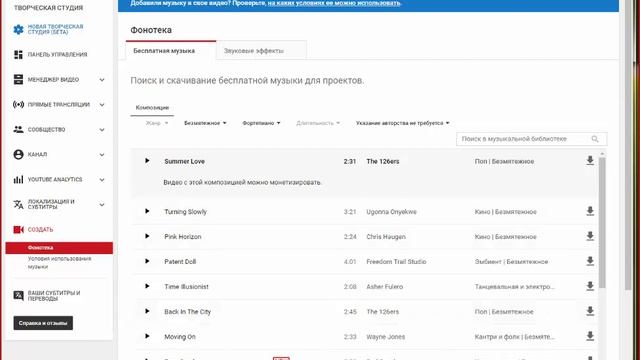Click the track list scrollbar thumb

[x=602, y=222]
